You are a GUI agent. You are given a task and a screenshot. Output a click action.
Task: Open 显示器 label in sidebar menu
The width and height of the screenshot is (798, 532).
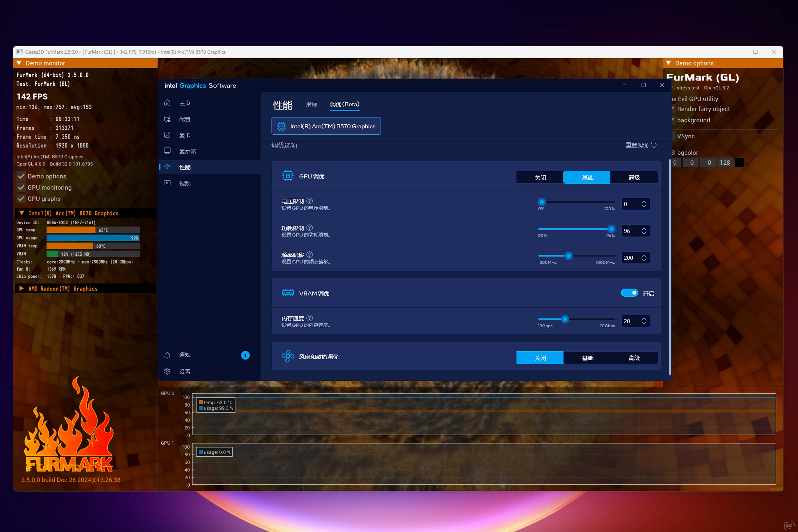(x=188, y=151)
